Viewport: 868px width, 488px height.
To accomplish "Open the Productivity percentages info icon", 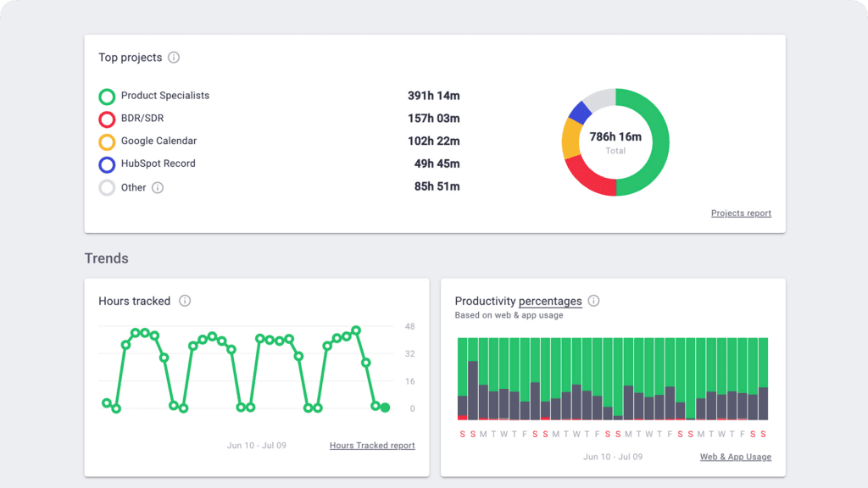I will point(593,301).
